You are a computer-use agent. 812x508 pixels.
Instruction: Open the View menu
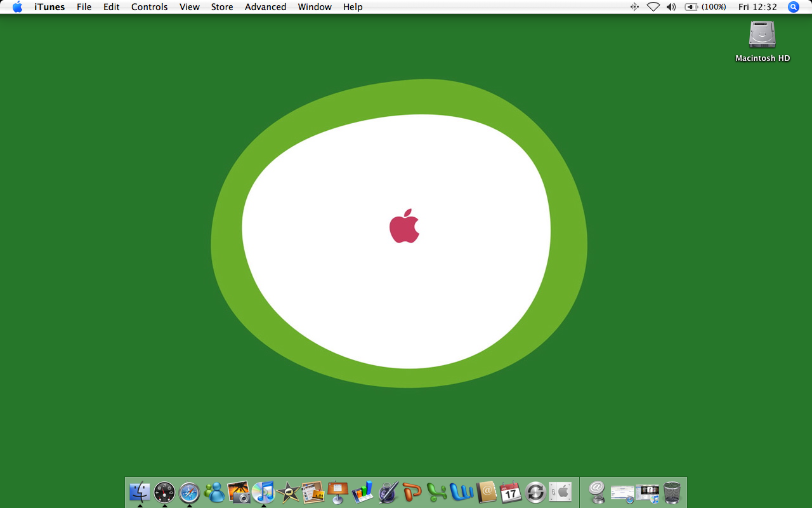coord(190,7)
